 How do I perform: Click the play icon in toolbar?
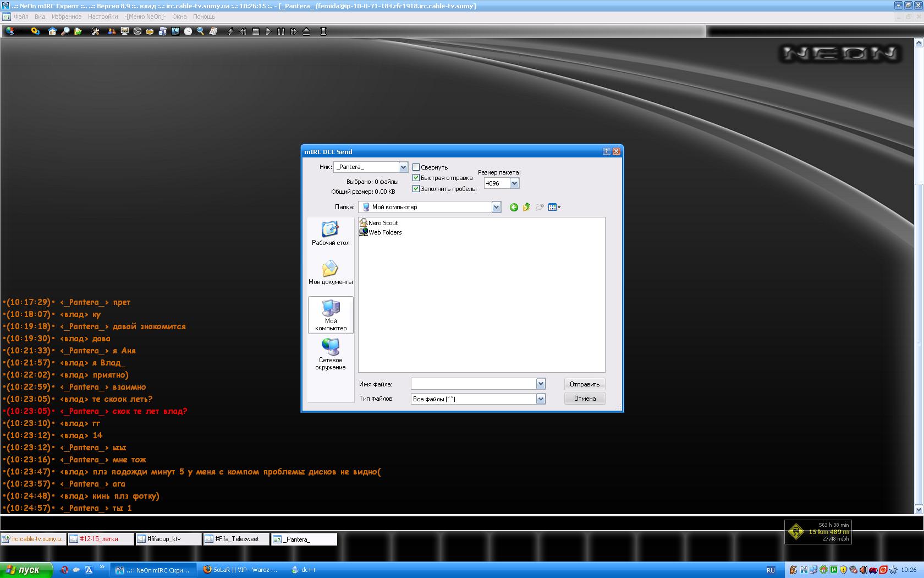pos(268,31)
